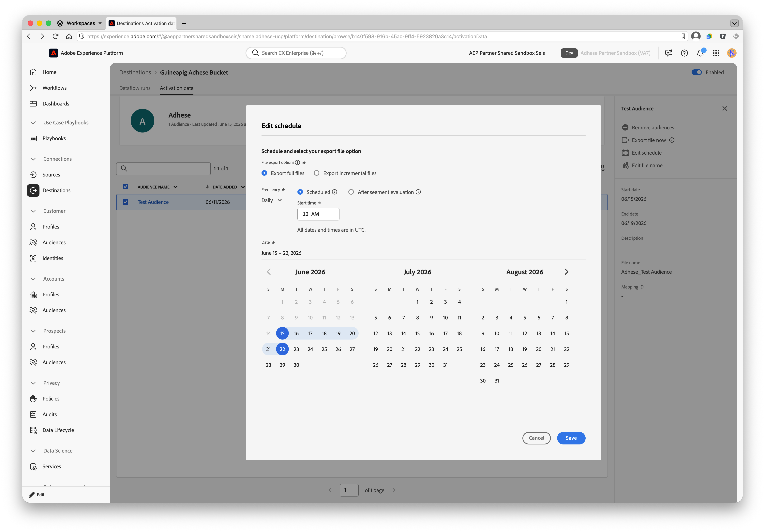The width and height of the screenshot is (765, 532).
Task: Click the Destinations icon in sidebar
Action: tap(33, 190)
